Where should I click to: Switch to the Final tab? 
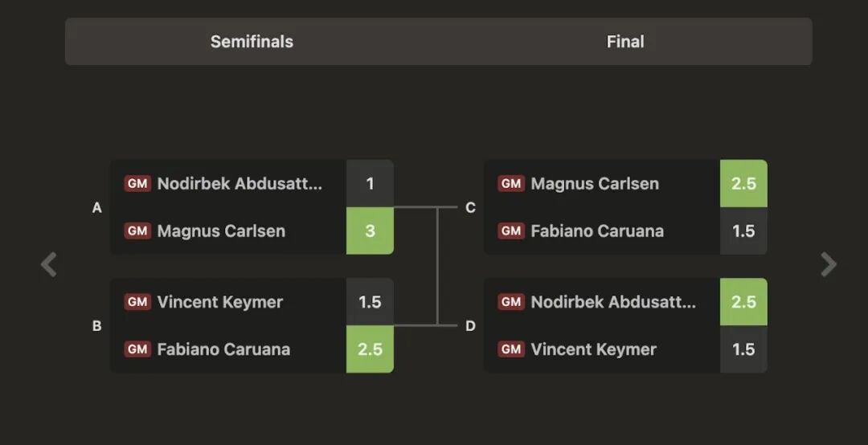[625, 42]
